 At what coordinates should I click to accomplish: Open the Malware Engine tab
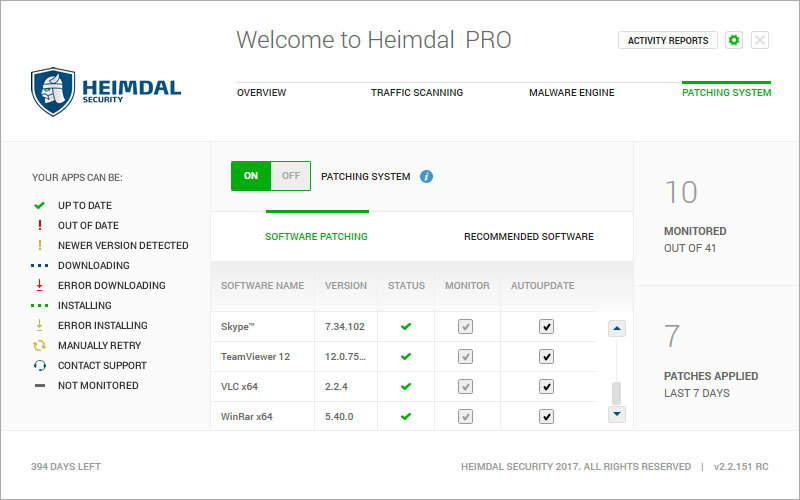point(571,92)
